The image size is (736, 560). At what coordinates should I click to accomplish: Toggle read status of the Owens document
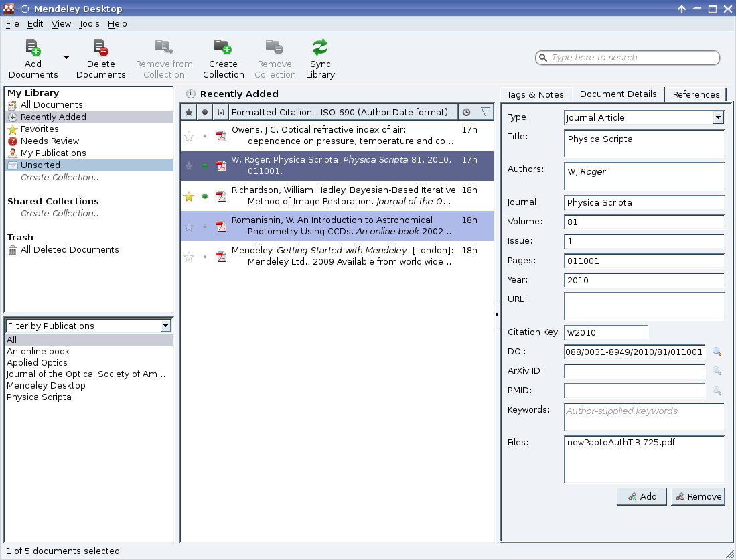coord(205,136)
